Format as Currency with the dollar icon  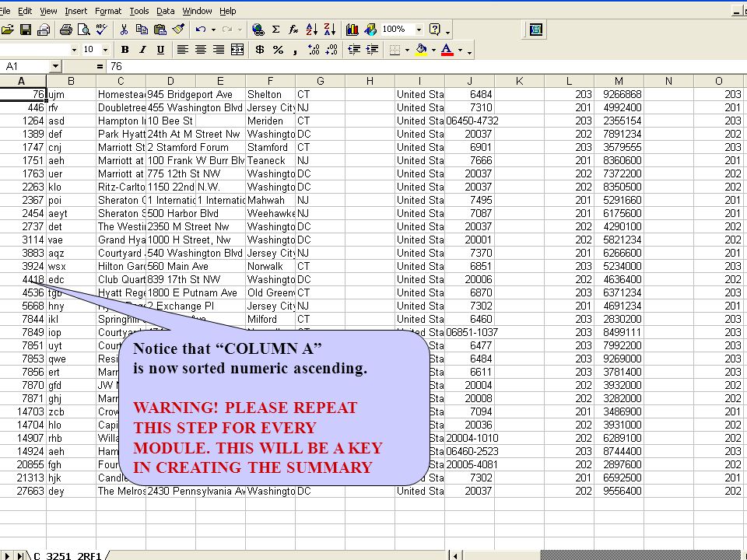coord(260,50)
